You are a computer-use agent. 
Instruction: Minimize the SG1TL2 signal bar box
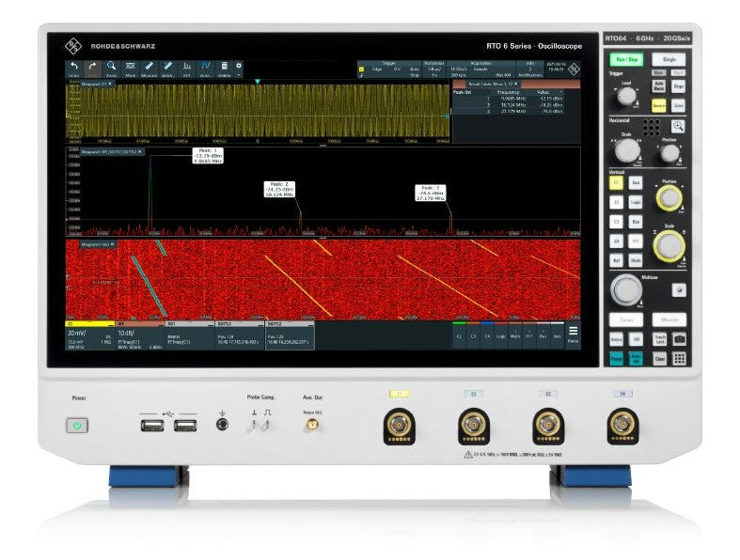(x=309, y=324)
